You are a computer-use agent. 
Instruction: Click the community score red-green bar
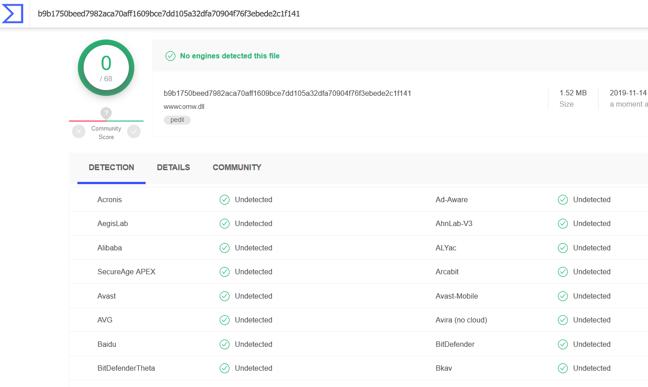(x=106, y=121)
